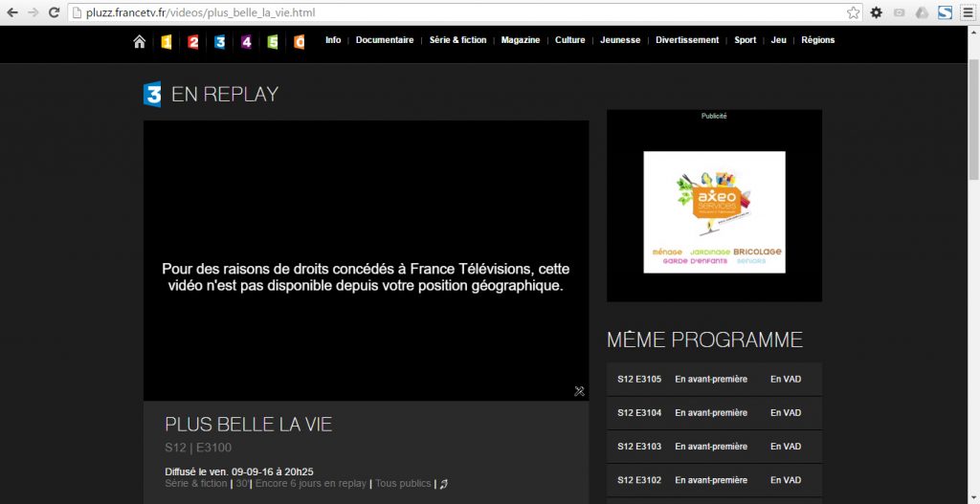This screenshot has height=504, width=980.
Task: Click En VAD for episode E3105
Action: coord(786,379)
